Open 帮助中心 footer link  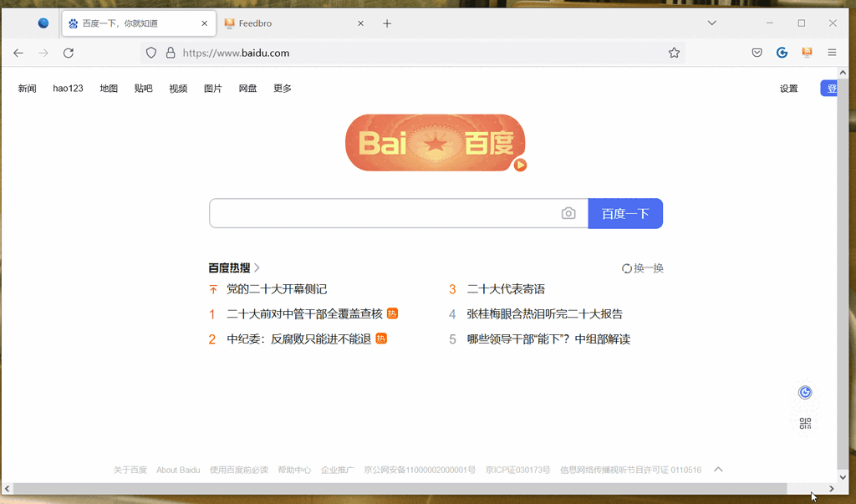295,470
